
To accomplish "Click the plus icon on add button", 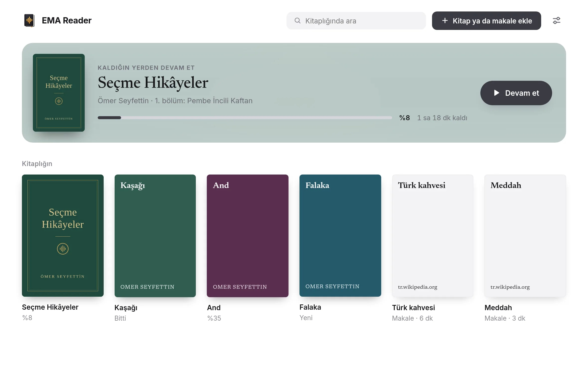I will coord(445,21).
